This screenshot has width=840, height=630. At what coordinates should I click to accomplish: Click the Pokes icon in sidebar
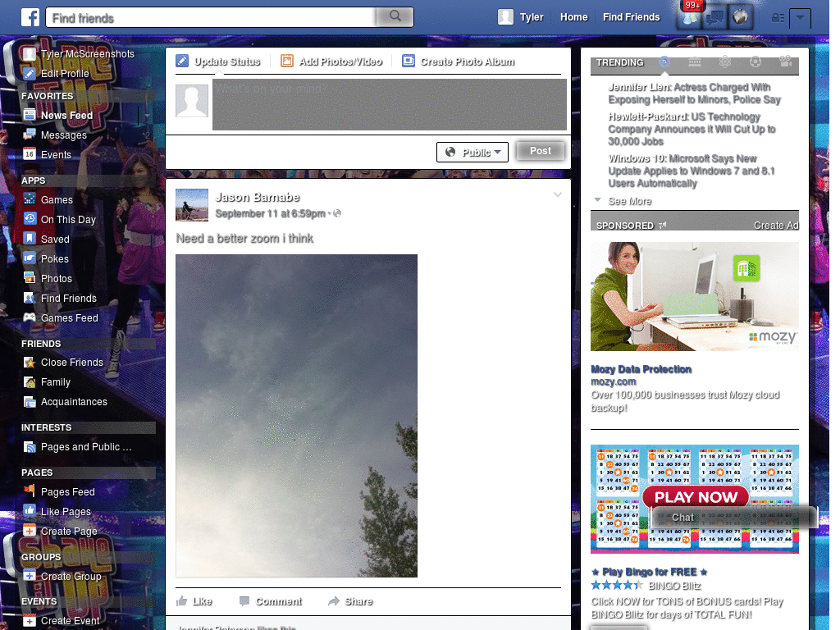pyautogui.click(x=30, y=258)
